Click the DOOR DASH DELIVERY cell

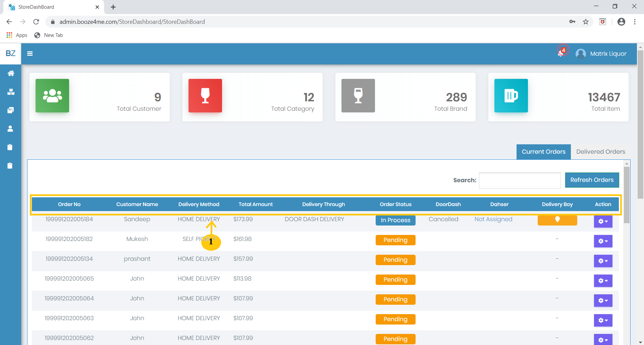click(314, 219)
